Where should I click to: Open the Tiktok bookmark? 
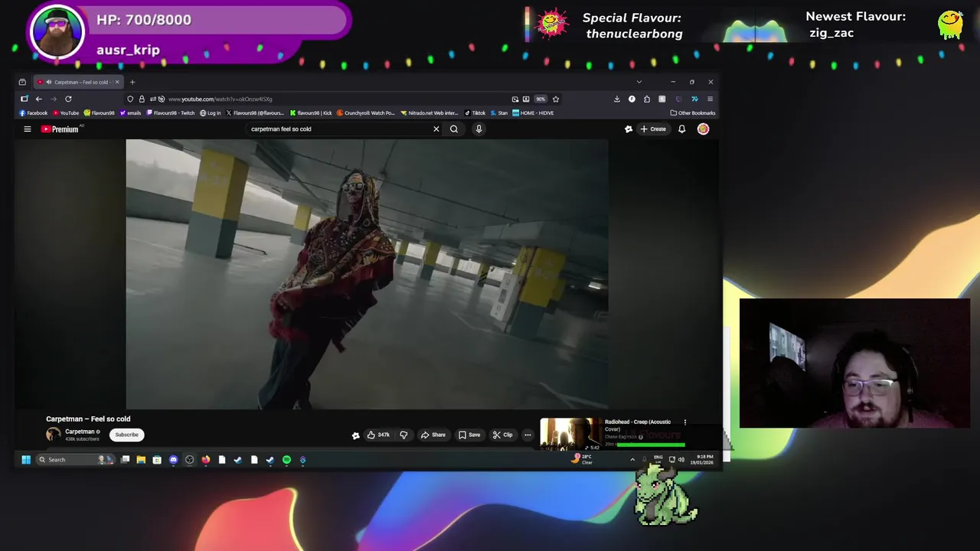(x=475, y=112)
